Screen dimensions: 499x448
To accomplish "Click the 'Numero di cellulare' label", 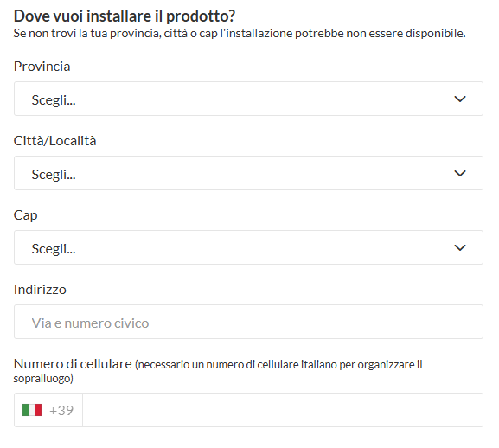I will (x=73, y=364).
